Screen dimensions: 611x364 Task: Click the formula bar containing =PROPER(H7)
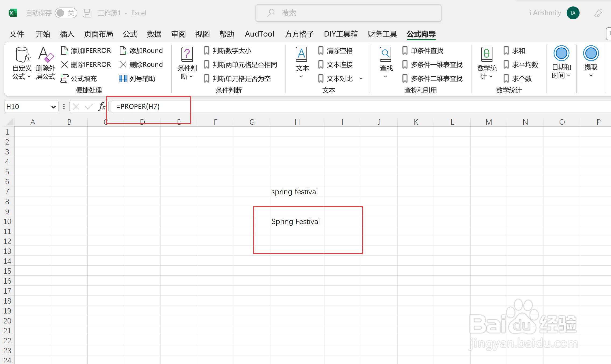pyautogui.click(x=360, y=107)
